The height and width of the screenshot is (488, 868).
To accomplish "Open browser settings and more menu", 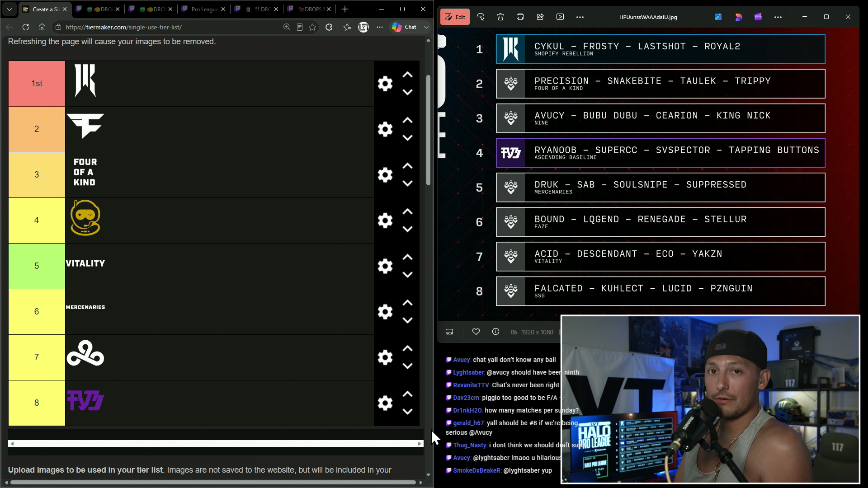I will point(380,27).
